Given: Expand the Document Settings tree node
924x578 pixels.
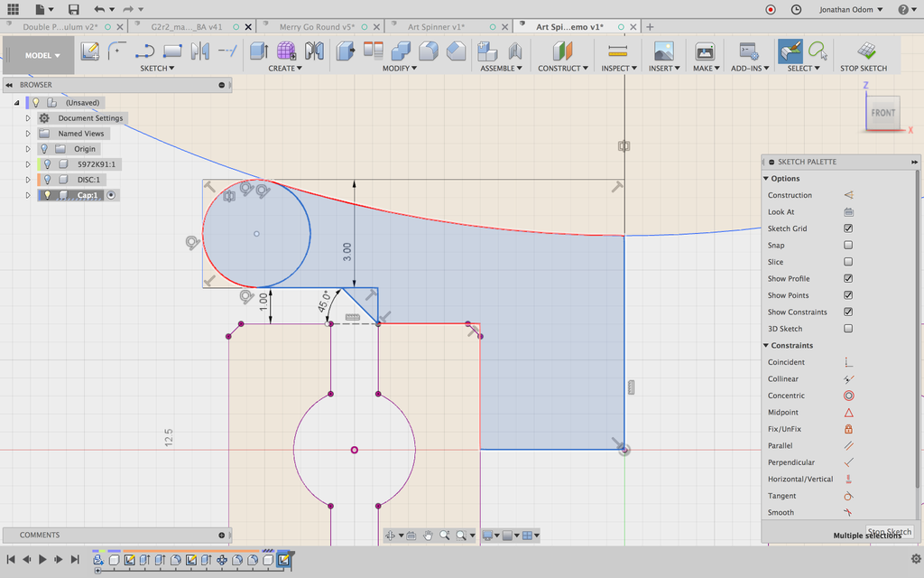Looking at the screenshot, I should coord(28,118).
